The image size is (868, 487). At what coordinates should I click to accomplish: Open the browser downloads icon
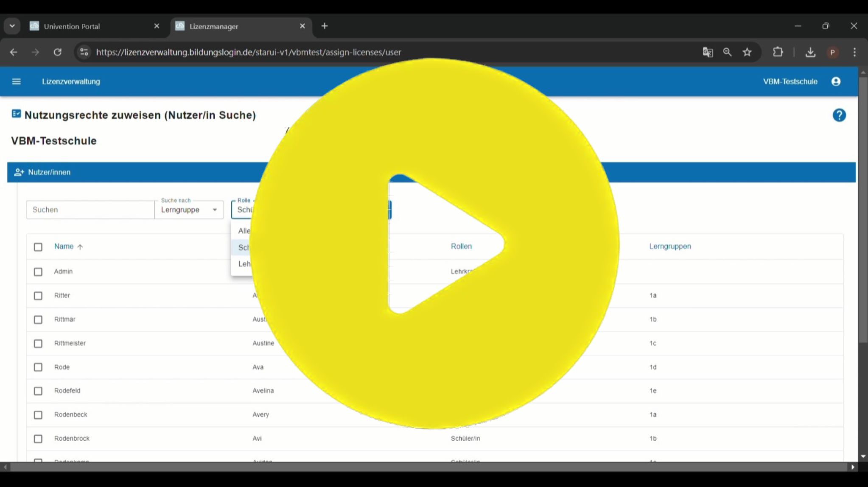coord(810,52)
